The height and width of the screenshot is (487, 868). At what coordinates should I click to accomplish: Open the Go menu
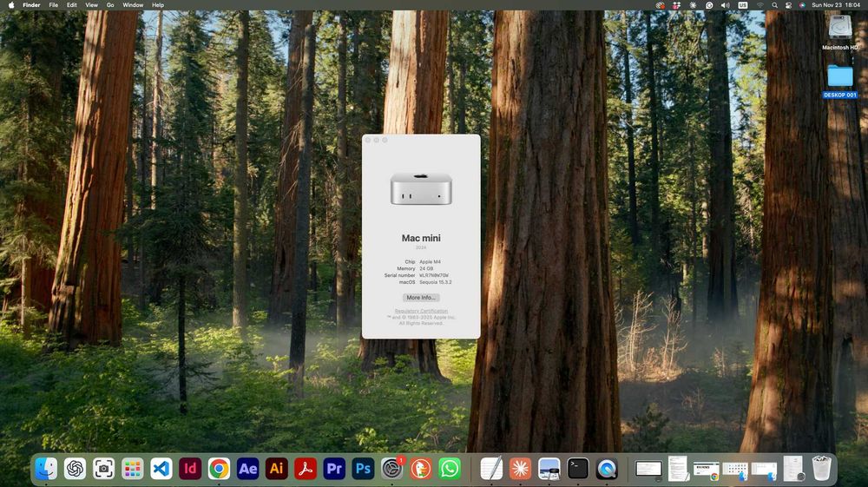[x=110, y=5]
